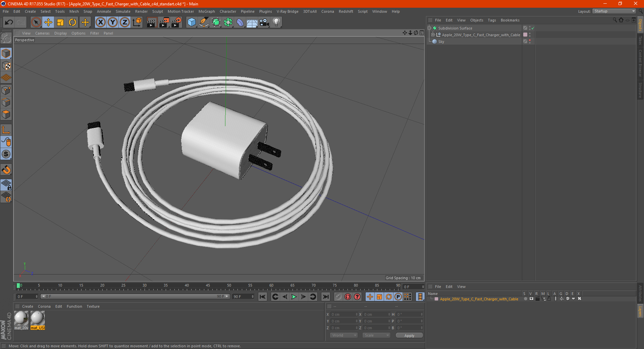The height and width of the screenshot is (349, 644).
Task: Add a Subdivision Surface generator
Action: [216, 22]
